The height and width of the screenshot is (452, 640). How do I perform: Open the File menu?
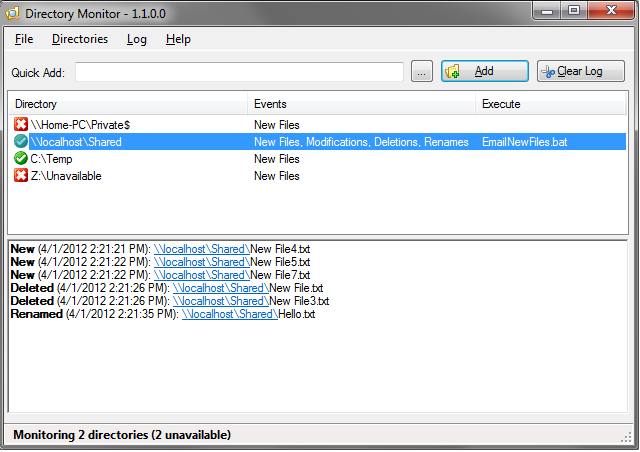[x=24, y=39]
